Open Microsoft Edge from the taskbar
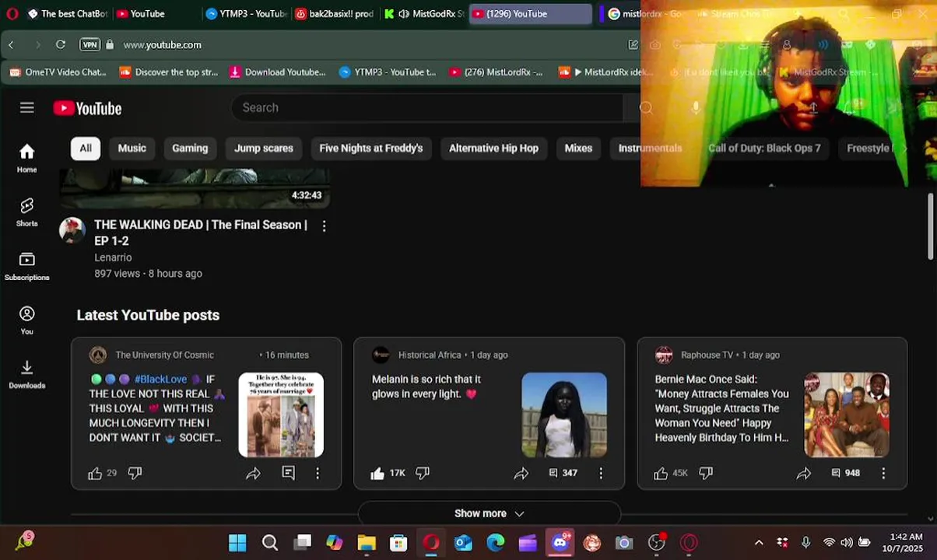The height and width of the screenshot is (560, 937). (495, 542)
